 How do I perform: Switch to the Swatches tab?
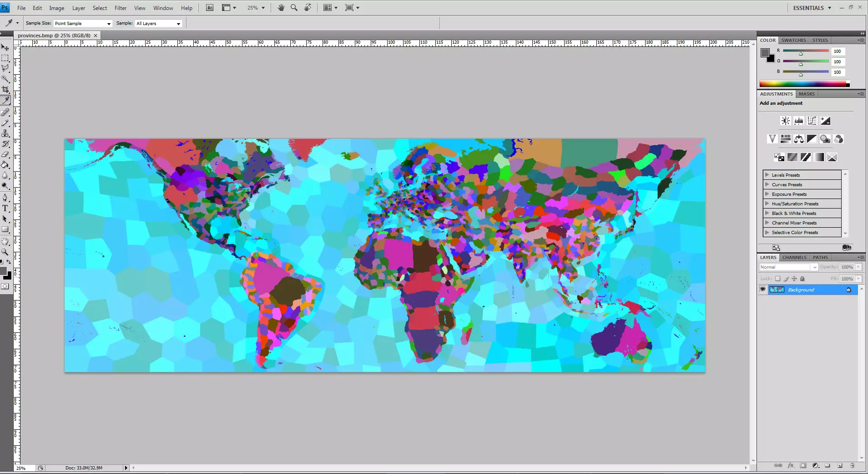click(793, 40)
